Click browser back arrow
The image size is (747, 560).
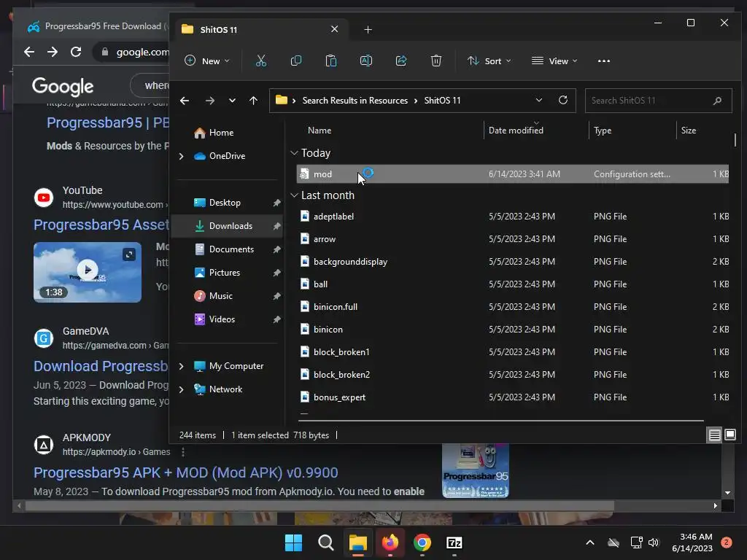click(x=29, y=52)
